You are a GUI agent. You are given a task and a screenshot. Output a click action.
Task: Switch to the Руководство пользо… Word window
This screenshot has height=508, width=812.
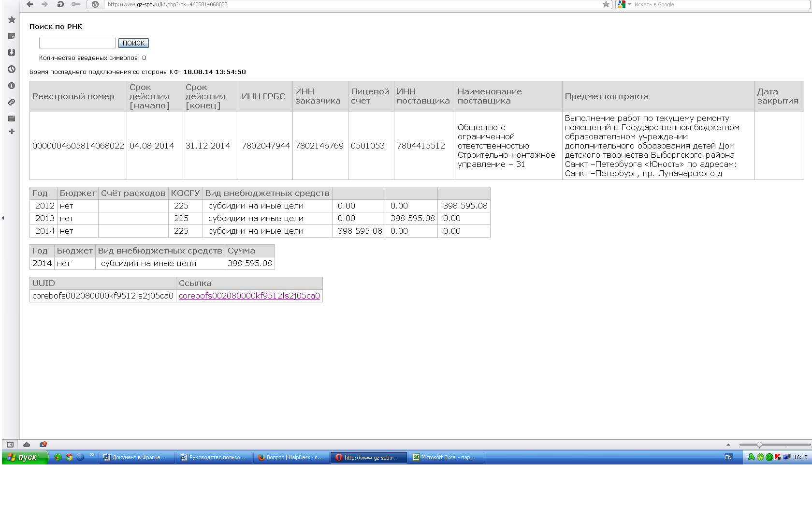coord(214,457)
